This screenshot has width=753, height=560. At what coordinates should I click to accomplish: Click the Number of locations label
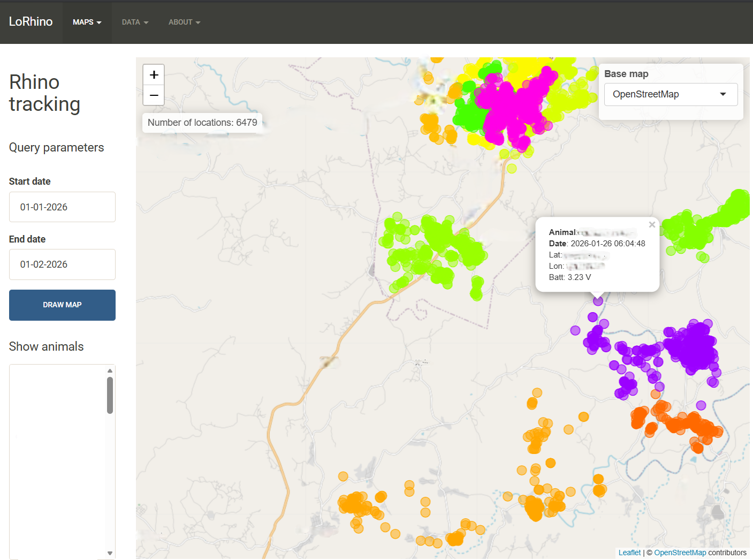coord(202,123)
